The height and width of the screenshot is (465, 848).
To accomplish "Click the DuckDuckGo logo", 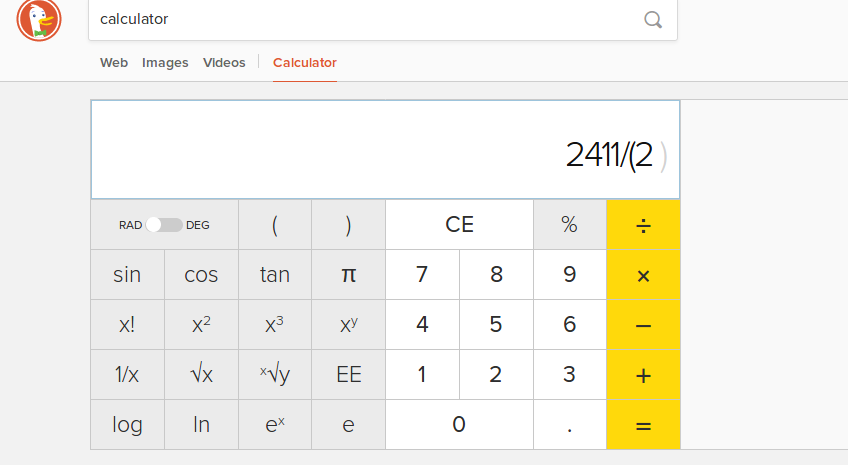I will tap(39, 19).
